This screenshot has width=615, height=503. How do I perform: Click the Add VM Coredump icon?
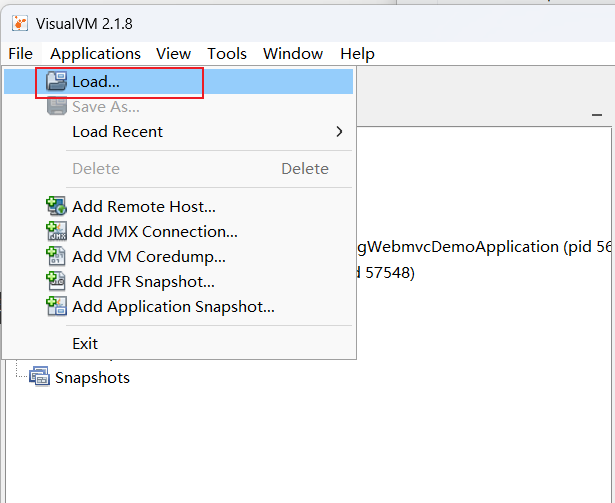[56, 256]
